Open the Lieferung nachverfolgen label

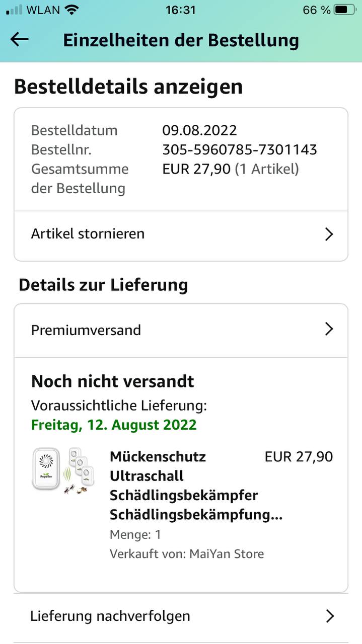tap(110, 616)
